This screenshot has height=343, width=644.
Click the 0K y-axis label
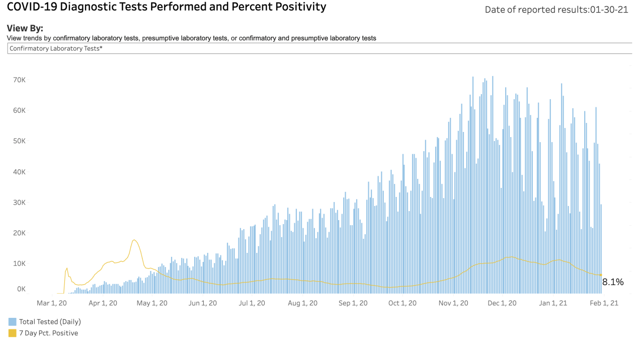(x=21, y=289)
